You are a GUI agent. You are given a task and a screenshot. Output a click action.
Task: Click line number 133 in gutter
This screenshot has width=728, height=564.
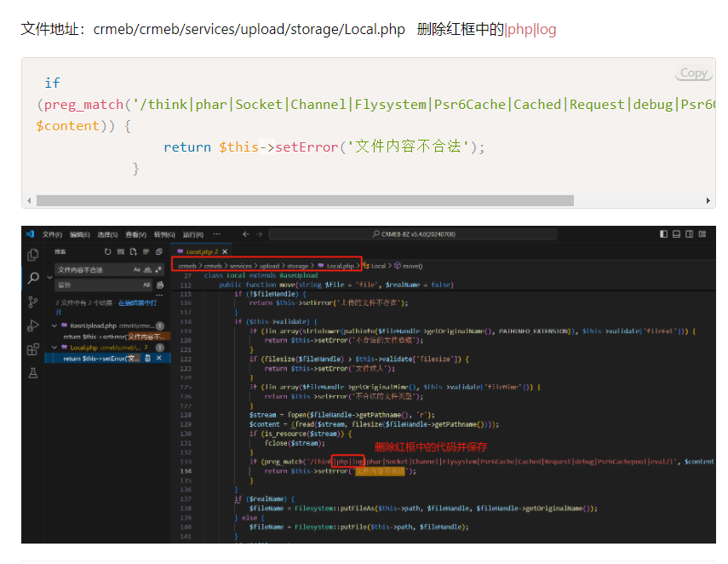[186, 461]
